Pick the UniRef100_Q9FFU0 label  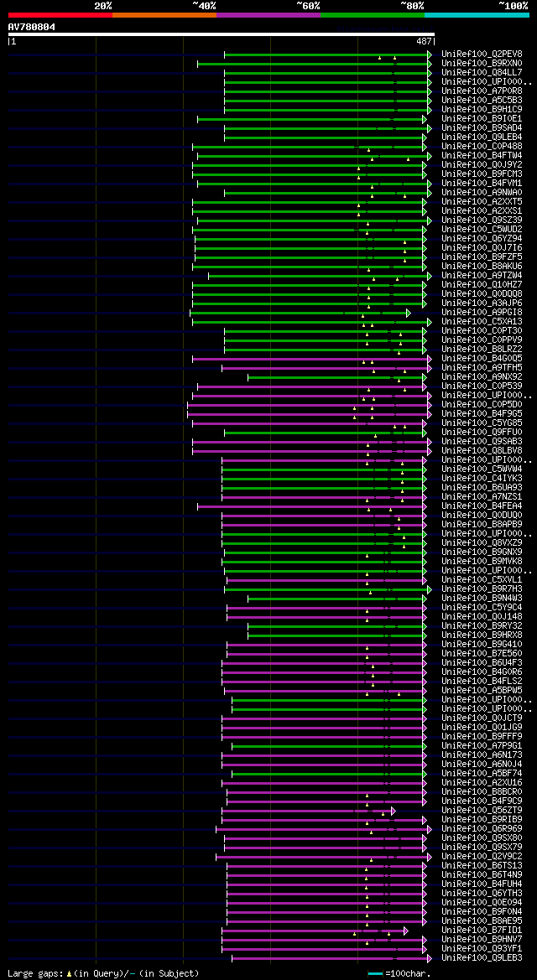(x=482, y=432)
